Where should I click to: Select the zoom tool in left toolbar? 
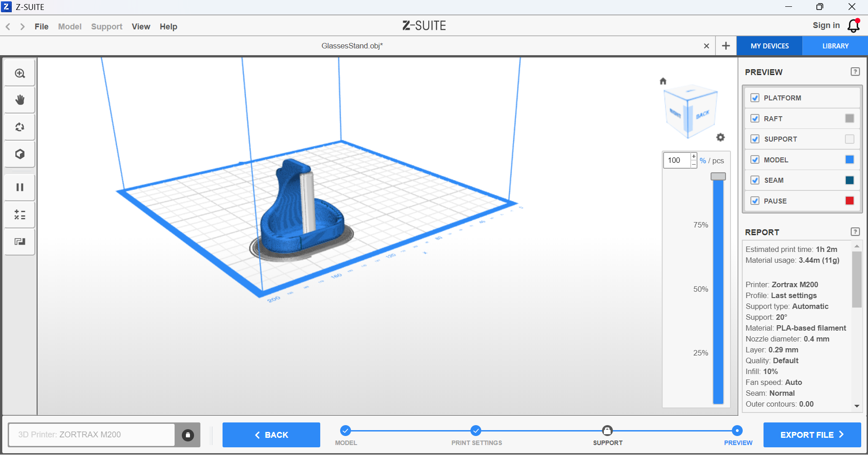20,73
